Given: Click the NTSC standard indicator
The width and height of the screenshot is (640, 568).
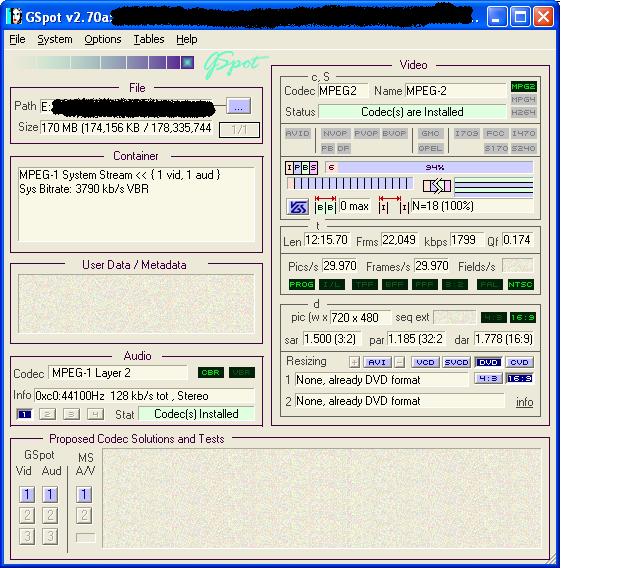Looking at the screenshot, I should coord(520,284).
